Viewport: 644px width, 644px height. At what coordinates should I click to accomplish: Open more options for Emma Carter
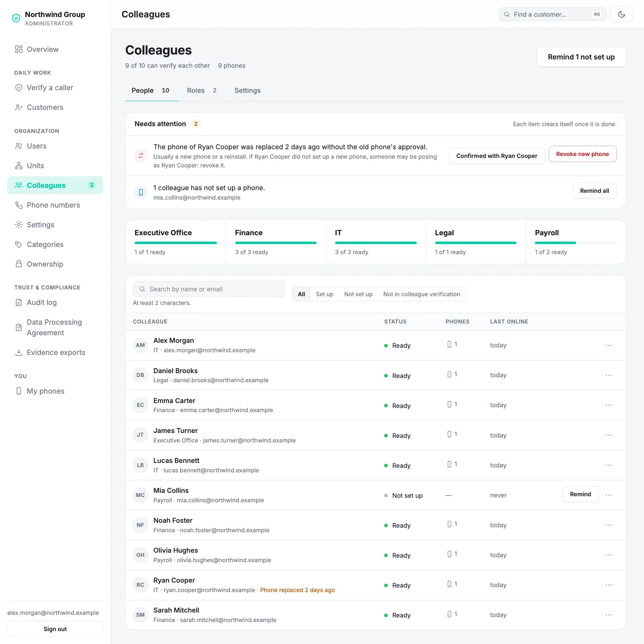[x=609, y=405]
